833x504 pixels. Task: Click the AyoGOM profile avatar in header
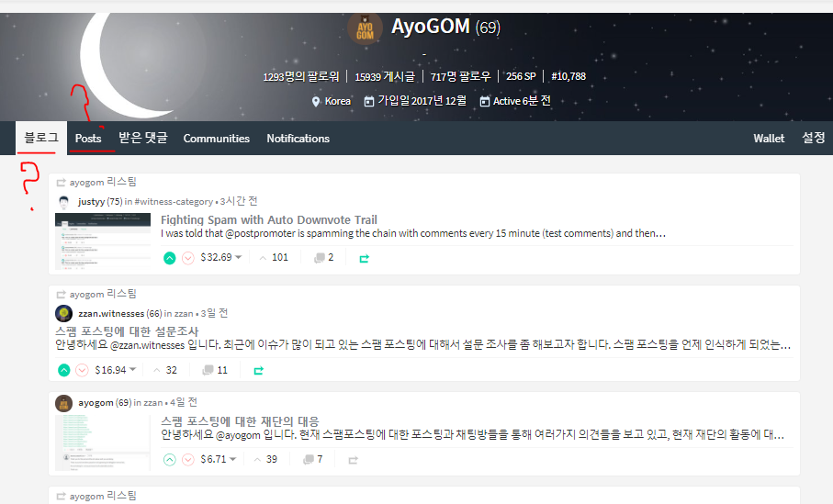click(365, 28)
